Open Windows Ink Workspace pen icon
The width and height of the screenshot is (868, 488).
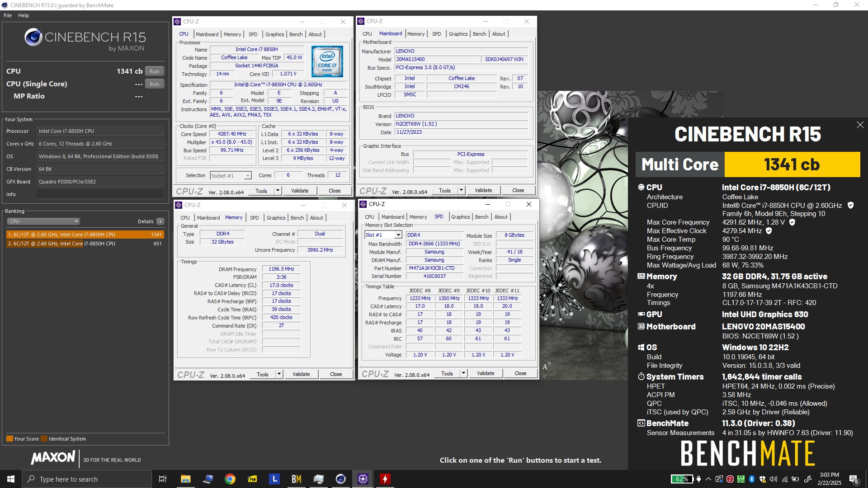(x=807, y=479)
